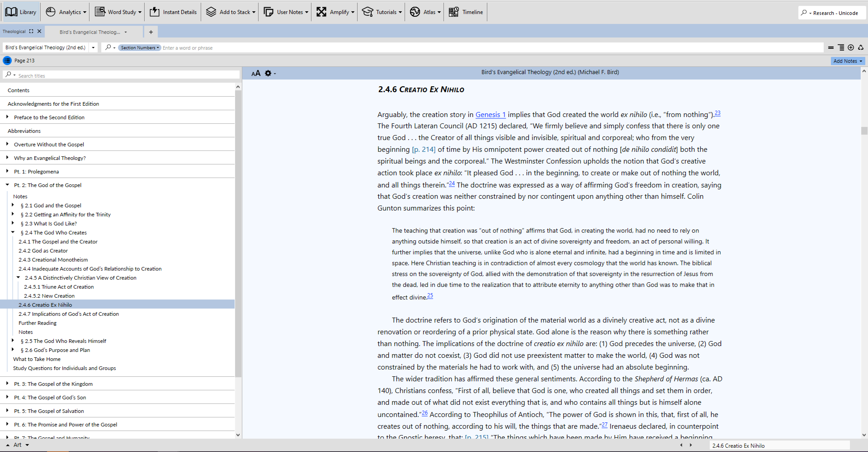The image size is (868, 452).
Task: Expand Overture Without the Gospel
Action: (x=7, y=144)
